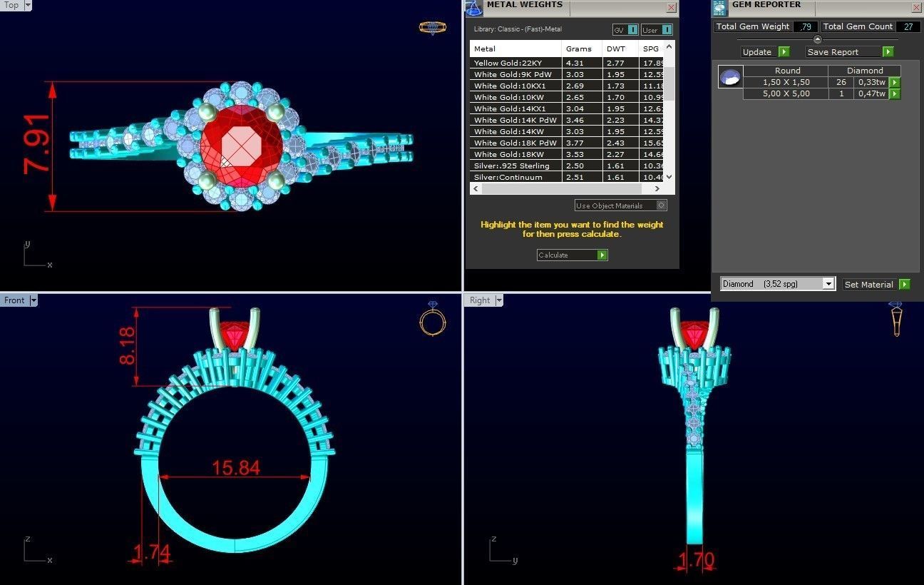The image size is (924, 585).
Task: Select the White Gold:18KW row
Action: pos(567,154)
